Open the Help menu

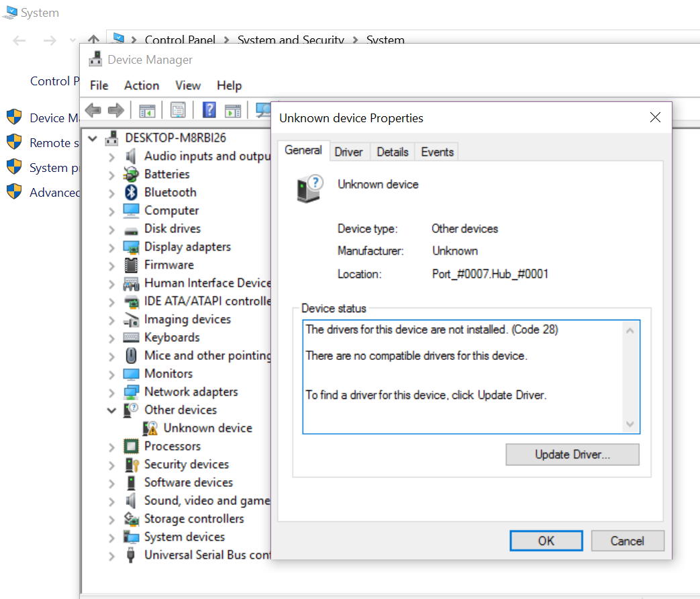point(229,85)
